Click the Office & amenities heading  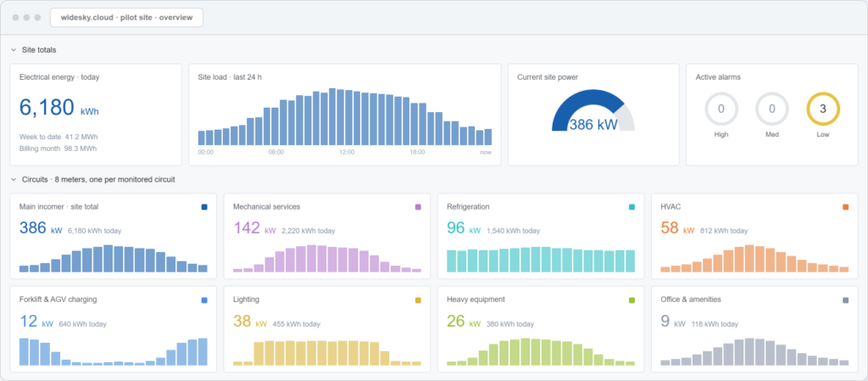[x=691, y=300]
